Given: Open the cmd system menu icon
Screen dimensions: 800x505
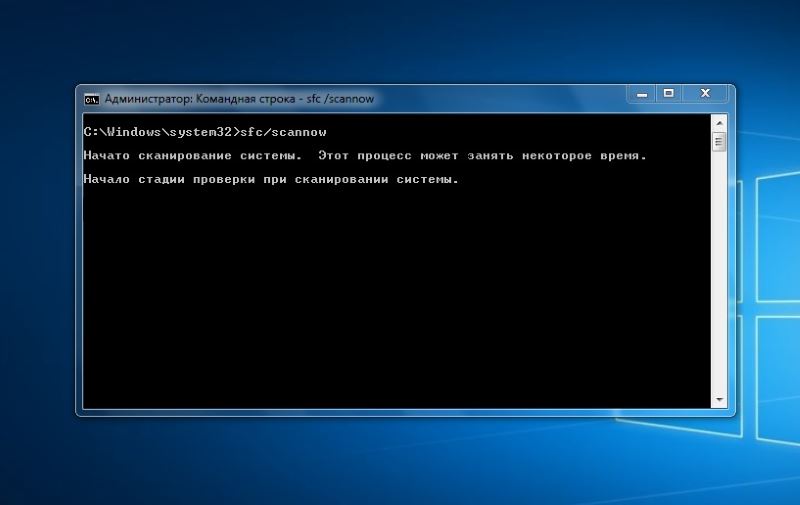Looking at the screenshot, I should coord(91,99).
